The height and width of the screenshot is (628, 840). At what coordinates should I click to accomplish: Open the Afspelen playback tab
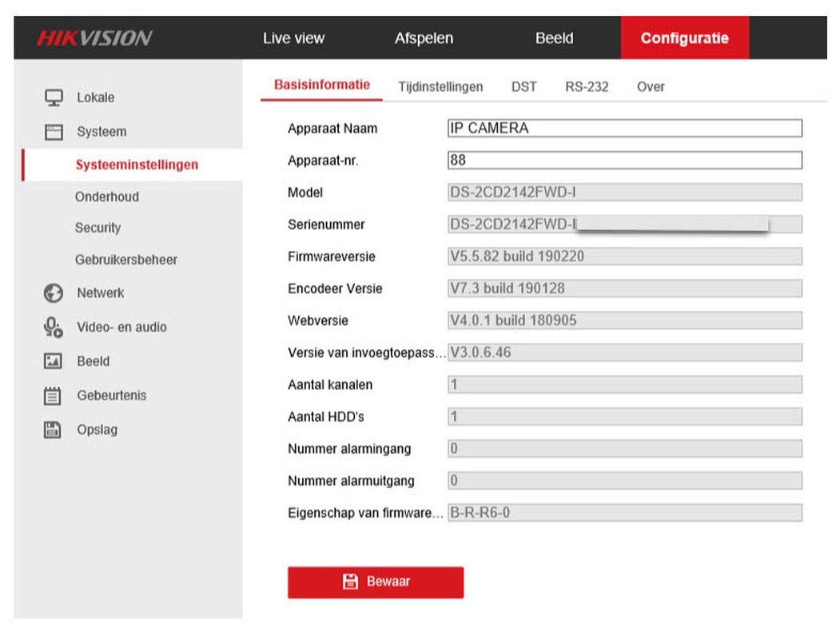point(424,38)
